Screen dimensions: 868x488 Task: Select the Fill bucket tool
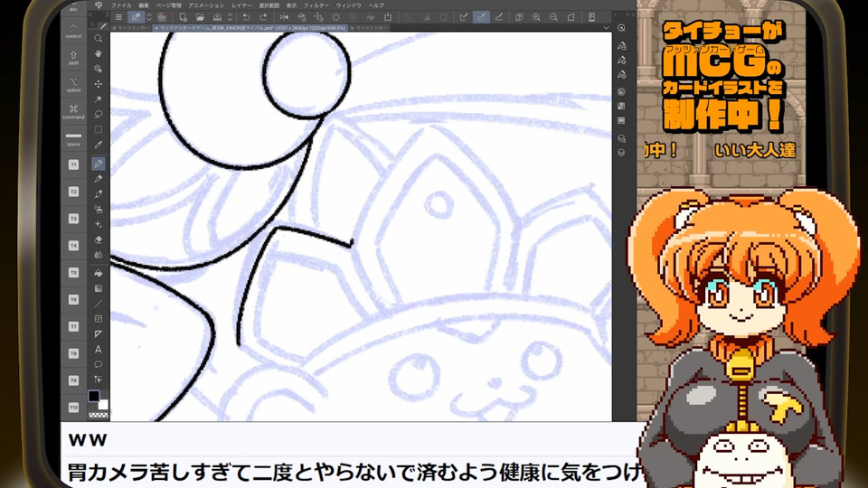tap(98, 273)
